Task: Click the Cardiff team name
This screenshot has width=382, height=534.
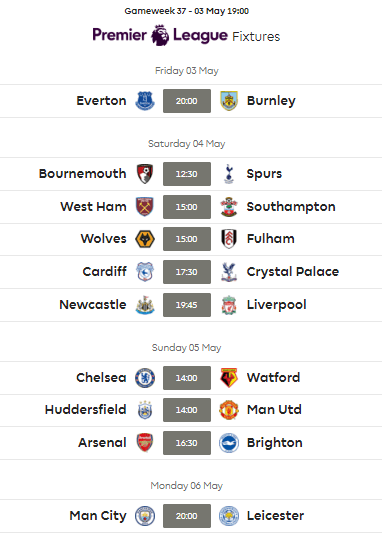Action: [105, 272]
